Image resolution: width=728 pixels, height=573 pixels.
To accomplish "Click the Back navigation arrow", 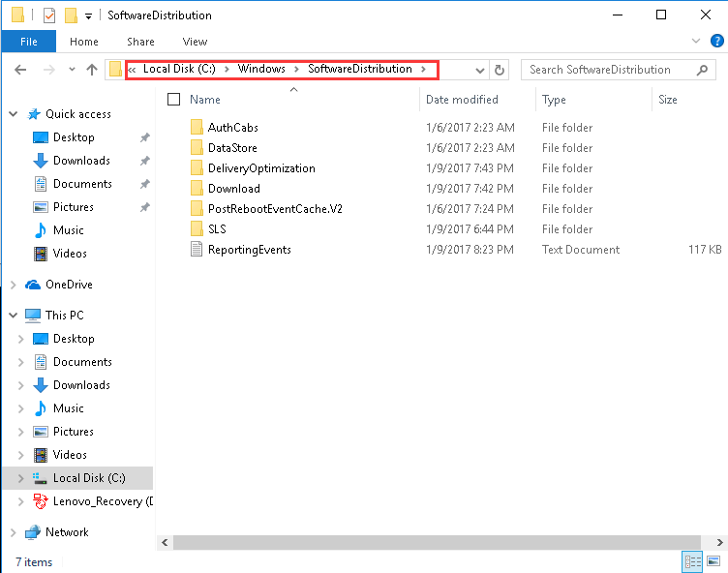I will coord(20,70).
